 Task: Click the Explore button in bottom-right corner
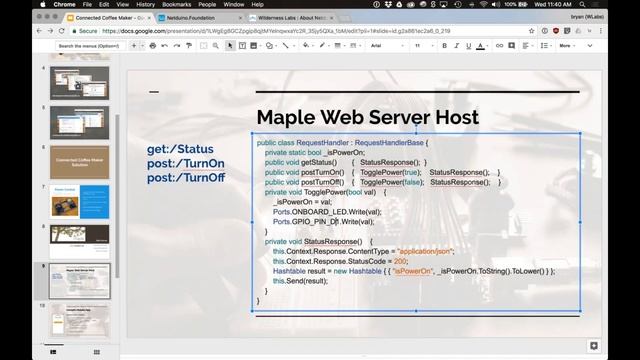(594, 346)
